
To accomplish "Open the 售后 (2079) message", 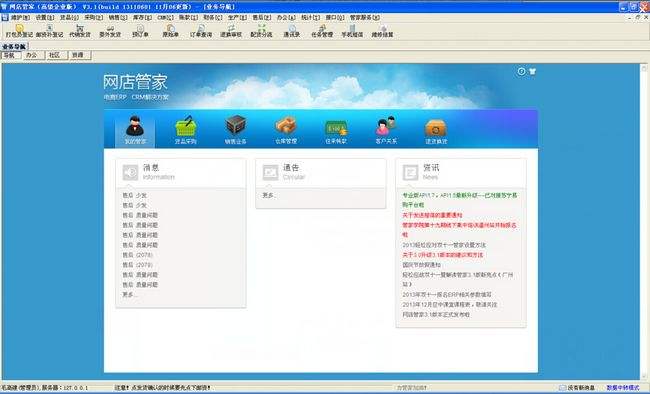I will click(x=138, y=265).
